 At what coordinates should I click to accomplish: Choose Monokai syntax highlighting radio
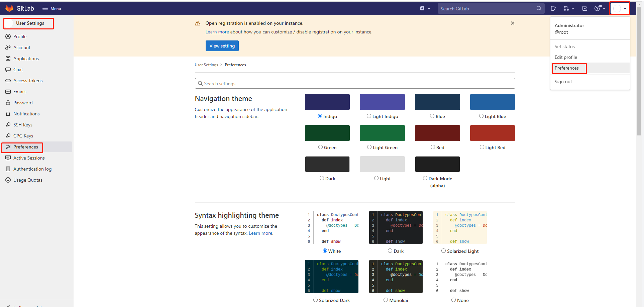[386, 300]
